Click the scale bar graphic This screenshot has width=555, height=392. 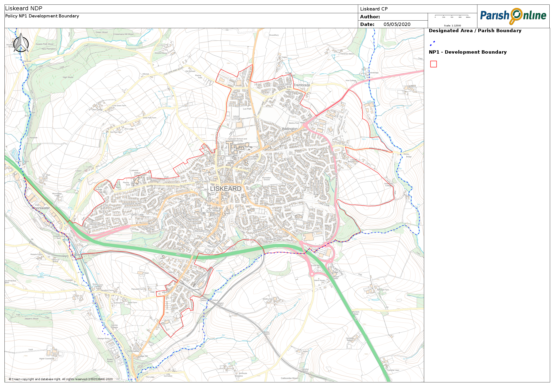coord(452,16)
